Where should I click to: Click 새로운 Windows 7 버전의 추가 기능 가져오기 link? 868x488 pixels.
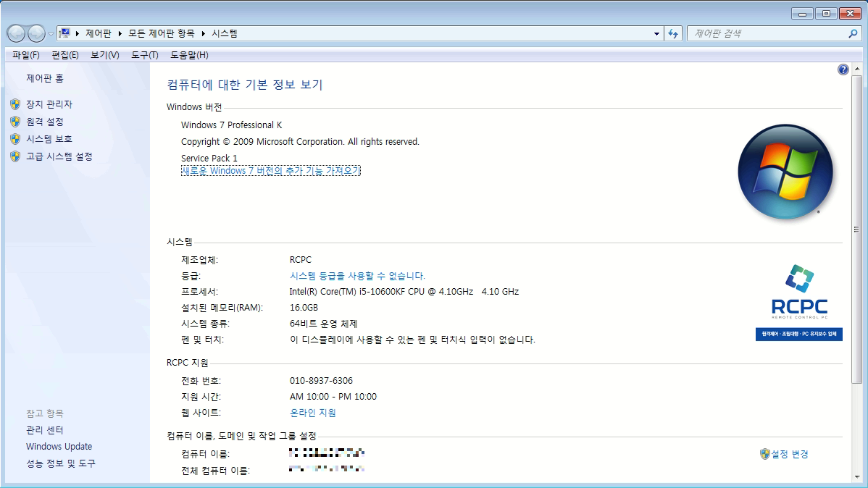point(271,171)
